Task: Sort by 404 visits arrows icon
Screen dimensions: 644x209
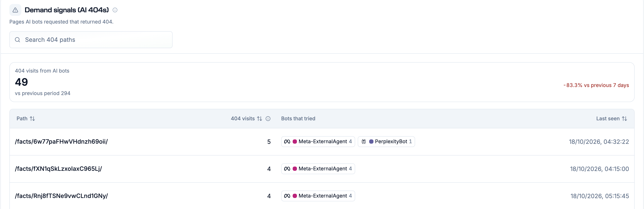Action: pos(260,119)
